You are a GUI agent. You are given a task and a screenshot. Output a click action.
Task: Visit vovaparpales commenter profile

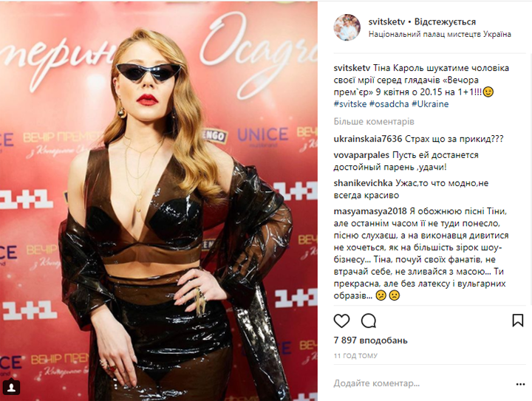(361, 155)
